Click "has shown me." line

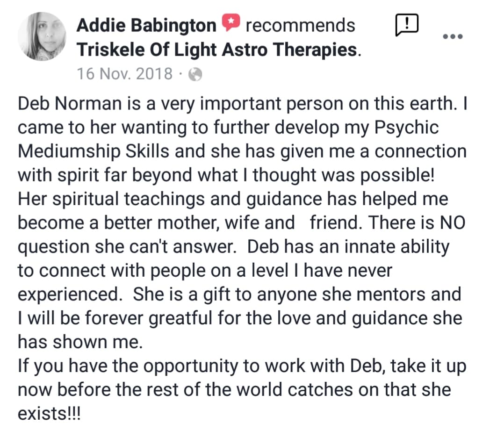(x=80, y=342)
